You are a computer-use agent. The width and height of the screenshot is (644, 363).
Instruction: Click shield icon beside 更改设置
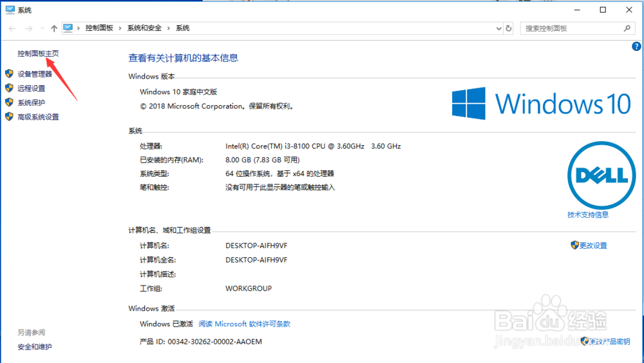[574, 245]
